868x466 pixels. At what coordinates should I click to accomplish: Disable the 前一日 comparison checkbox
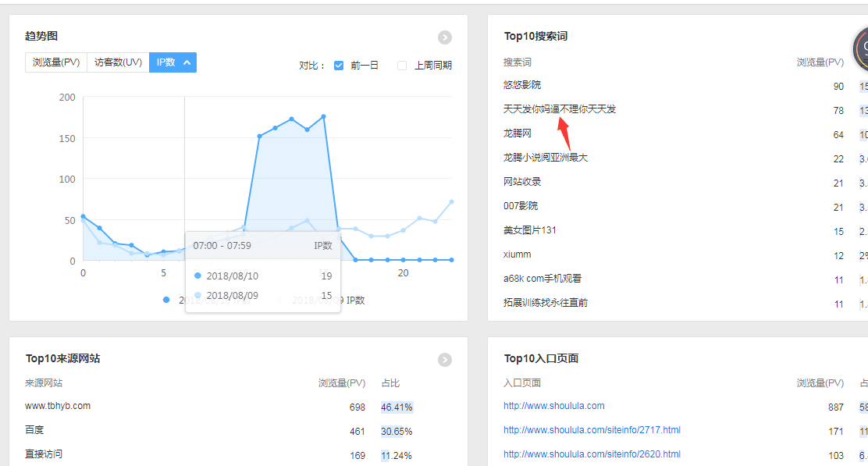[x=339, y=65]
